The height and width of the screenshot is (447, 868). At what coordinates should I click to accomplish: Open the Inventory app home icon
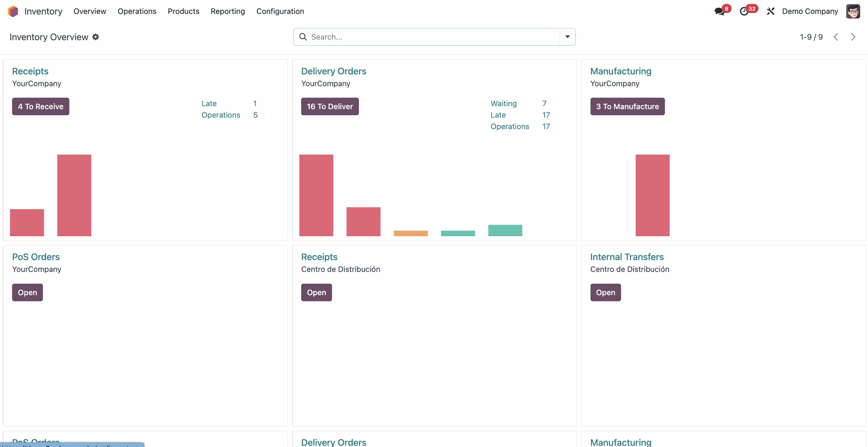(13, 11)
